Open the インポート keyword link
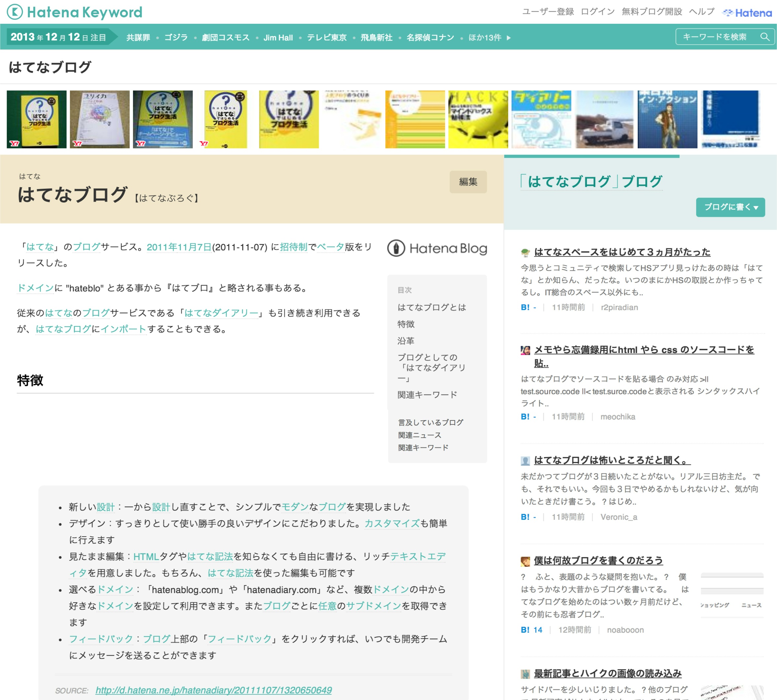This screenshot has width=777, height=700. point(123,329)
